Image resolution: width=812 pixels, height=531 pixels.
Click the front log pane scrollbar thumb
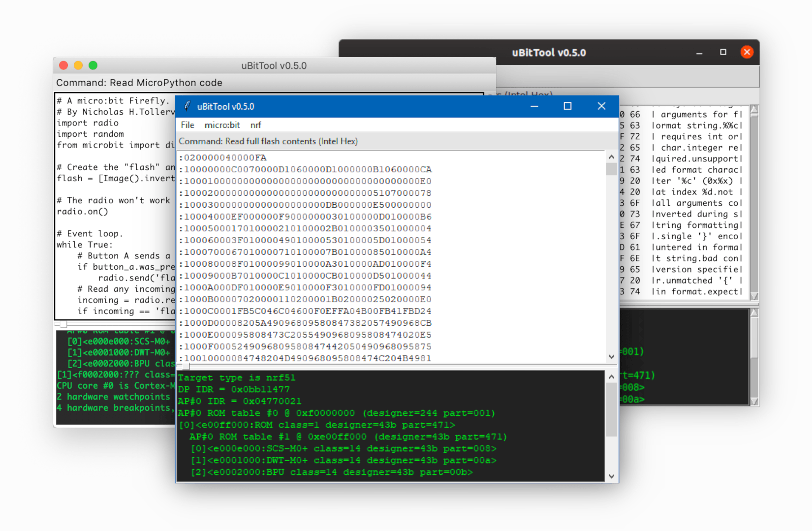click(x=611, y=409)
